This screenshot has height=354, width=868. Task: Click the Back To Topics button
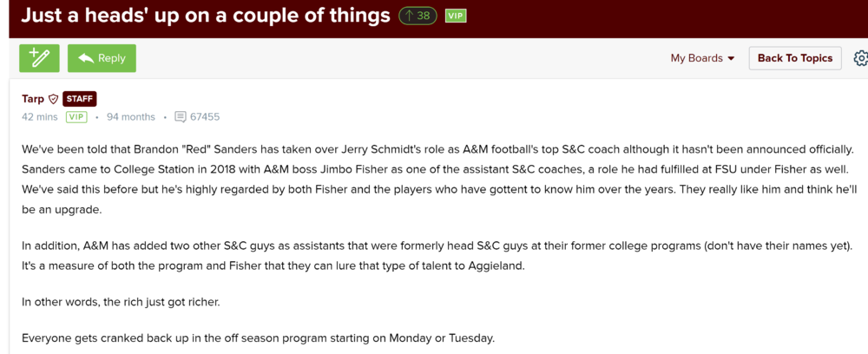click(794, 58)
